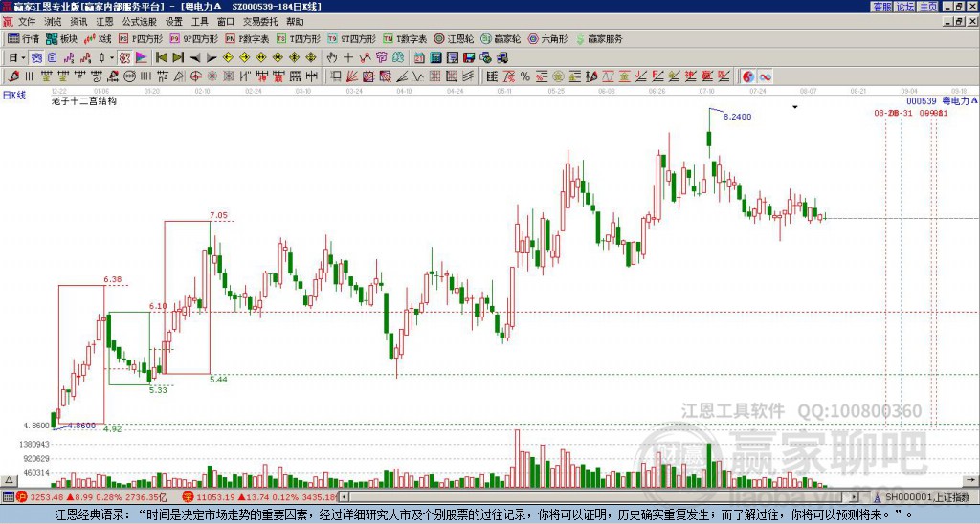Click the 论坛 link in title bar
The height and width of the screenshot is (524, 980).
click(x=904, y=7)
